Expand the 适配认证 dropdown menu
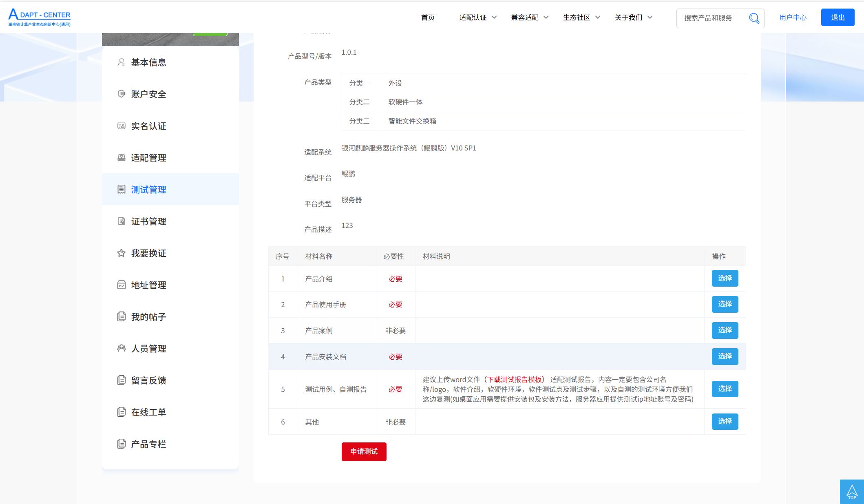864x504 pixels. point(494,18)
